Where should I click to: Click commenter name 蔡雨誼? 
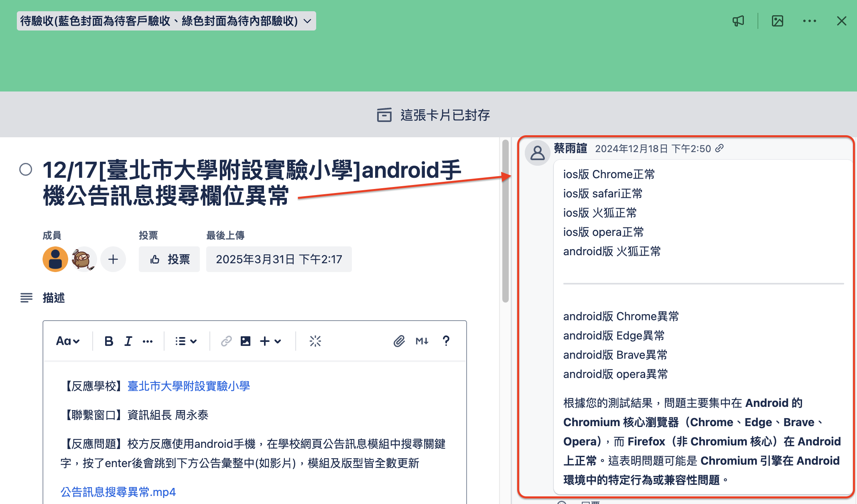pos(571,148)
